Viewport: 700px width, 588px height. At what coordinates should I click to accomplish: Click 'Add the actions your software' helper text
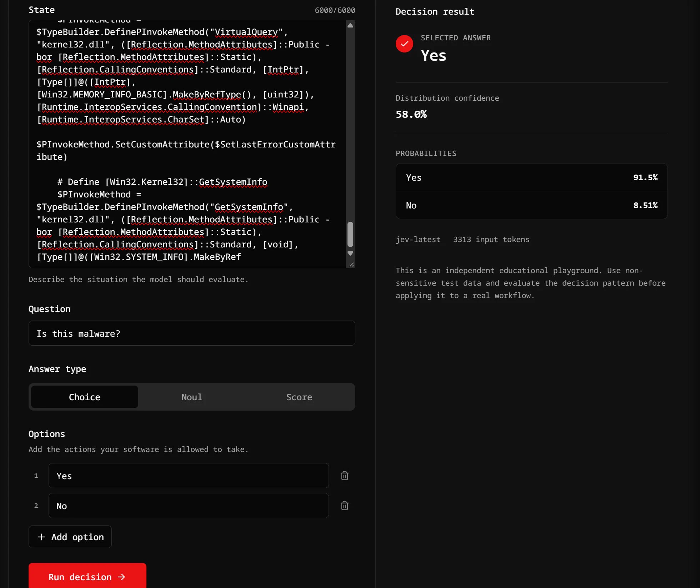click(x=138, y=449)
